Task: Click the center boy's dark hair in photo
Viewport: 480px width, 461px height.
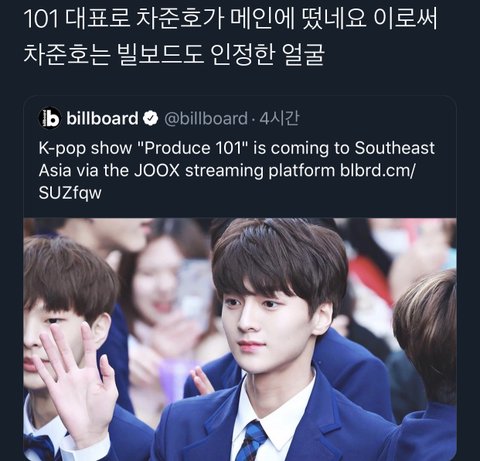Action: (279, 257)
